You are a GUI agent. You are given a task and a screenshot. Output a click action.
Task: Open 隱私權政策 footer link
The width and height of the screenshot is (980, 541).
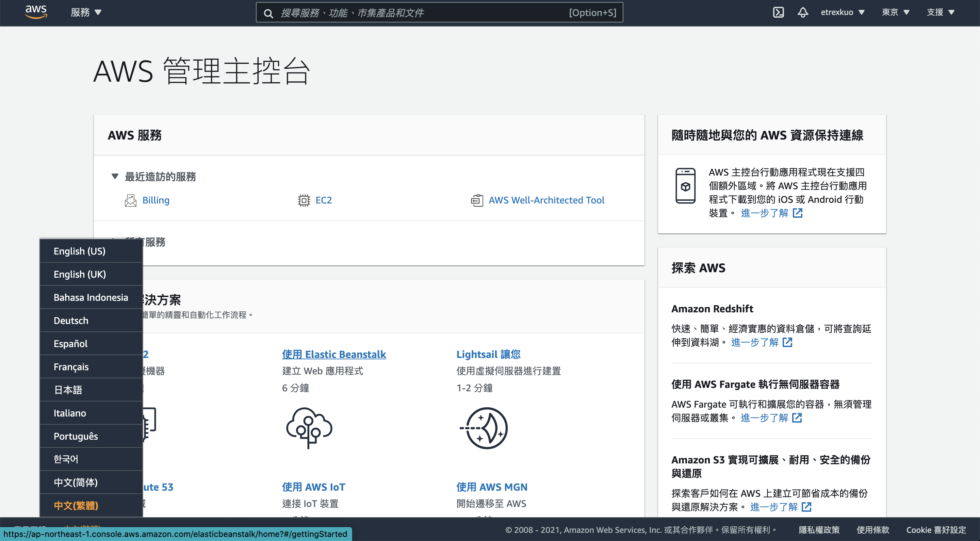[819, 530]
